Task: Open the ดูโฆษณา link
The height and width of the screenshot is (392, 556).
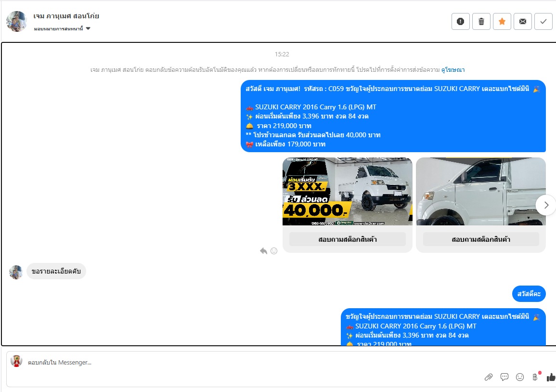Action: point(453,70)
